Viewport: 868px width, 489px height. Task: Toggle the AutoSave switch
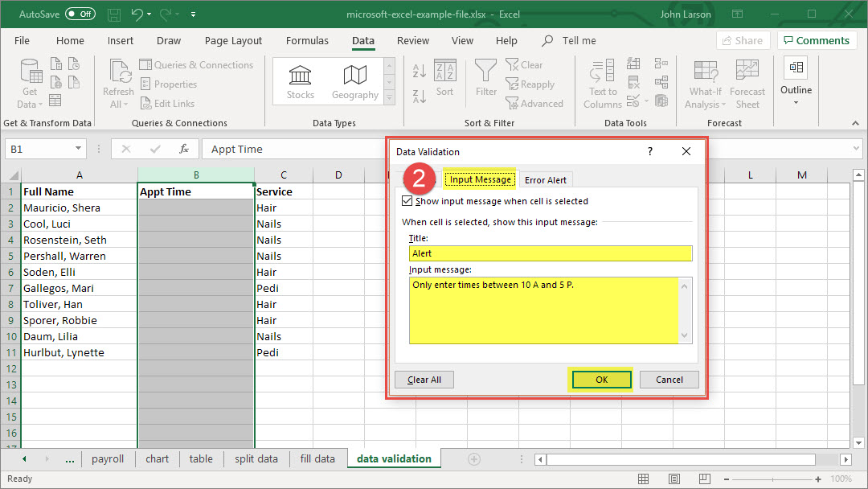[80, 14]
